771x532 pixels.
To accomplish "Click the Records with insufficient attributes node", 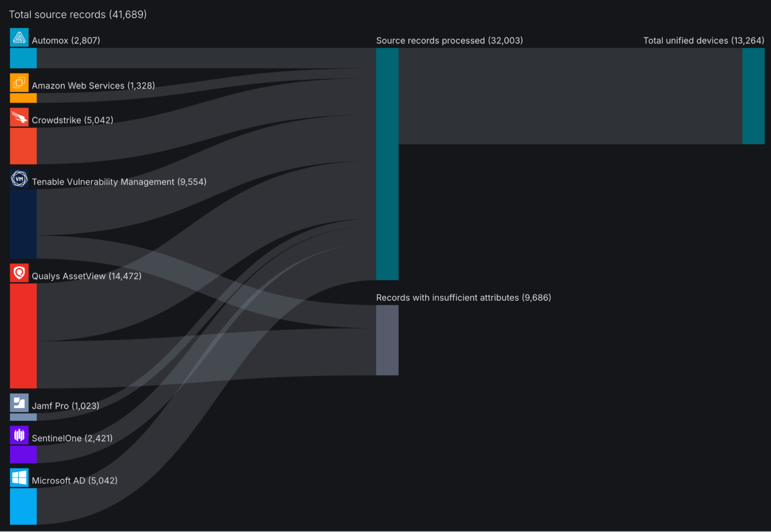I will 387,339.
